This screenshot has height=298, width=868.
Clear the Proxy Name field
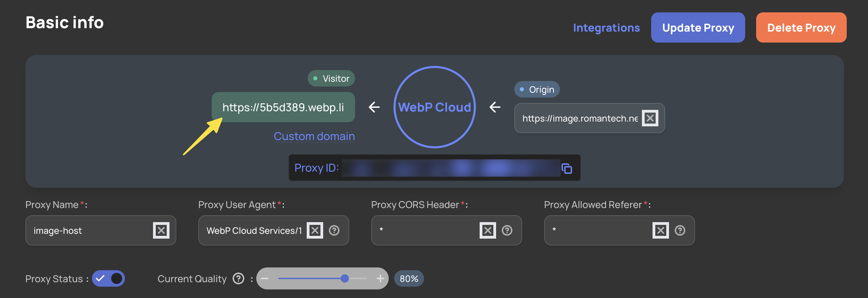161,230
